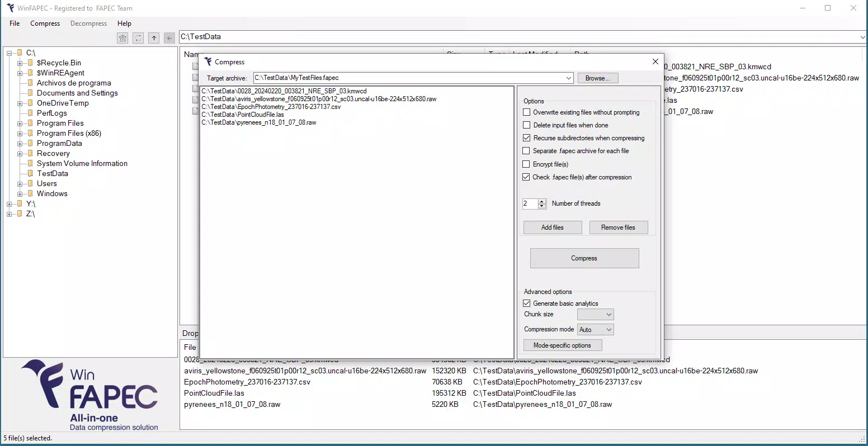
Task: Select EpochPhotometry csv in Compress dialog list
Action: click(x=271, y=107)
